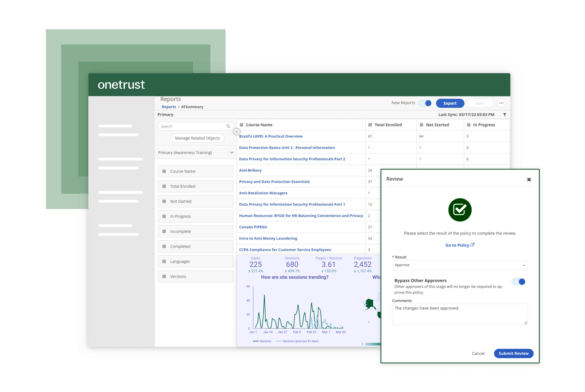Disable Bypass Other Approvers toggle
Viewport: 585px width, 392px height.
518,282
